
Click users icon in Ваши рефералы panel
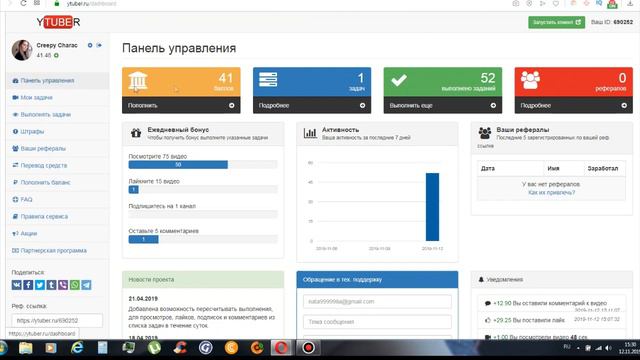click(x=484, y=133)
